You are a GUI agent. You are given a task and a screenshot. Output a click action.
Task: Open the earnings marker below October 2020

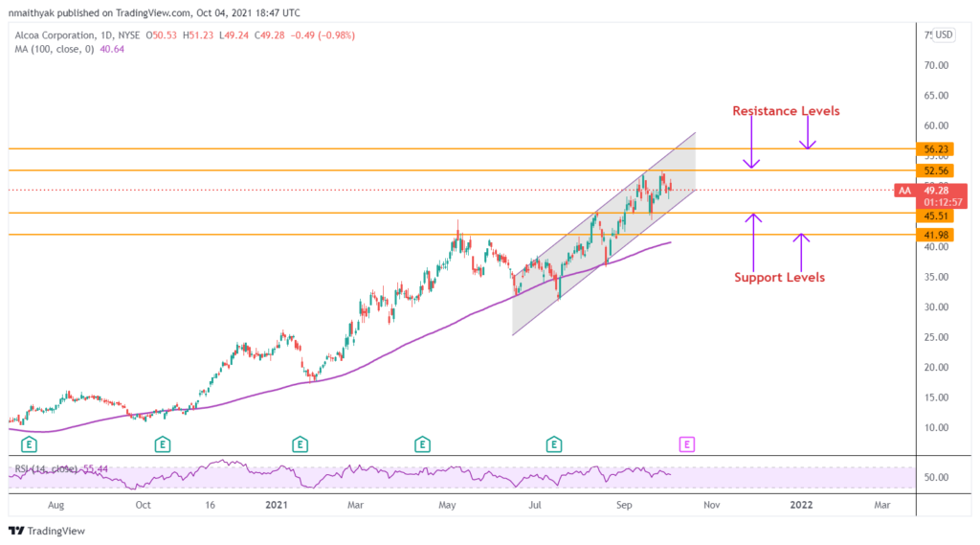pos(163,443)
